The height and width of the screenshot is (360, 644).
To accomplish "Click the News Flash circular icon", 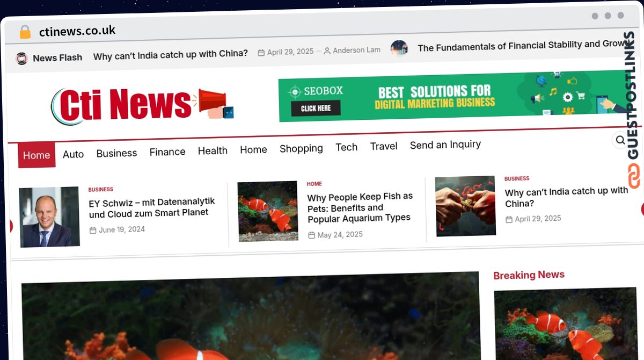I will 21,59.
